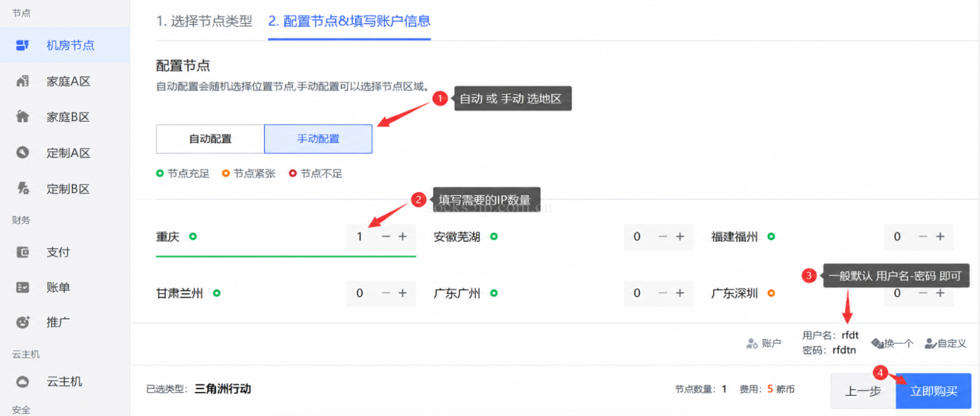Click the username value rfdt
The image size is (980, 416).
850,335
